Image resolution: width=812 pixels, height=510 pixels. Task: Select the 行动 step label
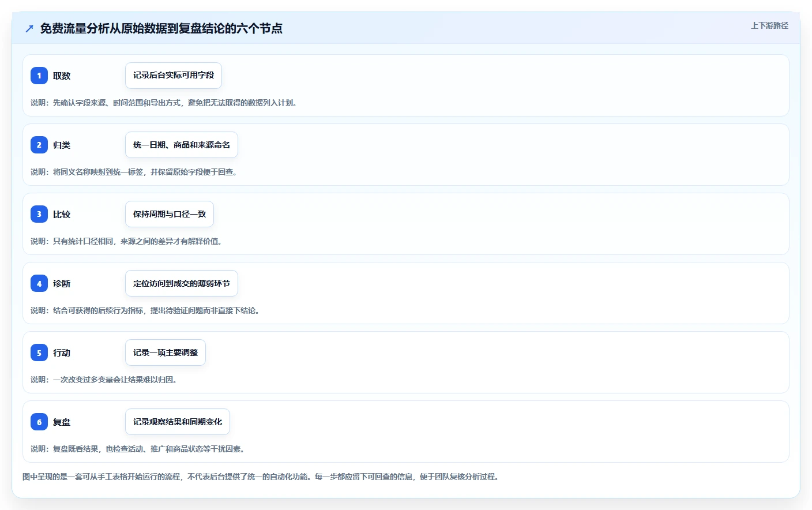tap(62, 352)
